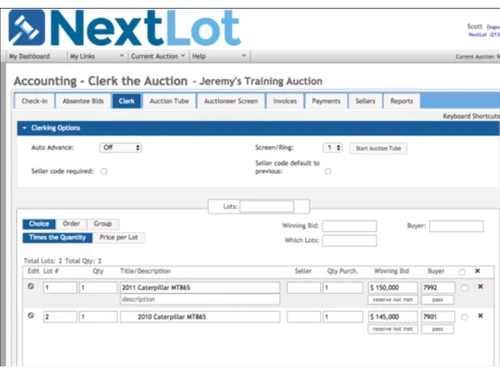Open the Payments tab
The image size is (500, 375).
[x=326, y=101]
